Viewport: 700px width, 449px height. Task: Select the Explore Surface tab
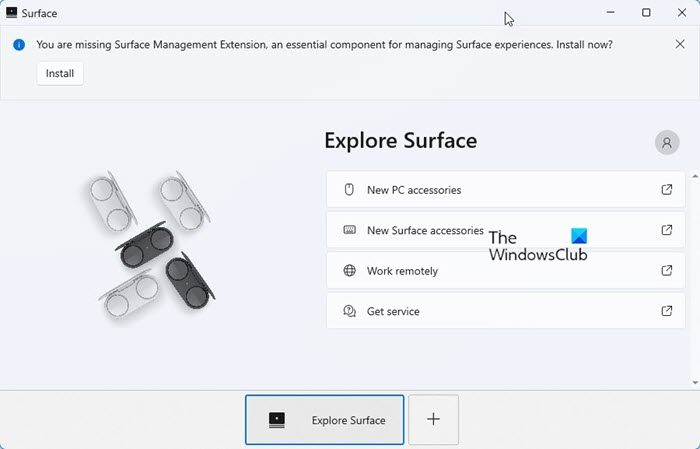[325, 420]
